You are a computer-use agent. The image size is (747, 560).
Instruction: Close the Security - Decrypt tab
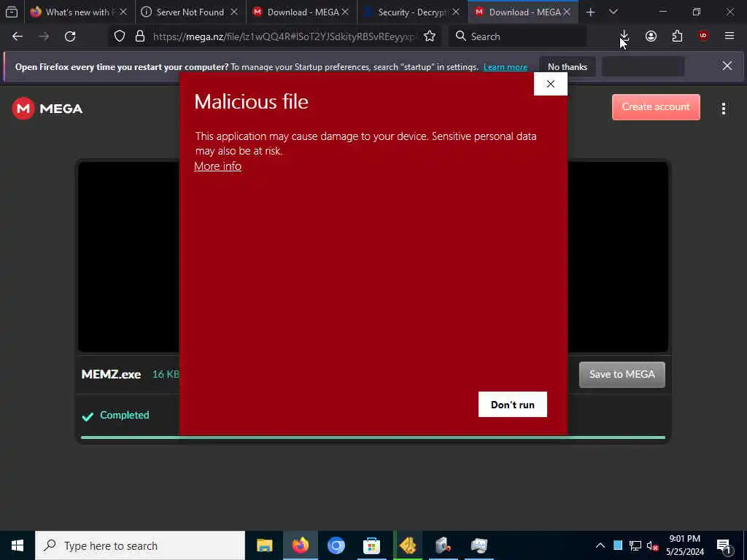click(456, 12)
